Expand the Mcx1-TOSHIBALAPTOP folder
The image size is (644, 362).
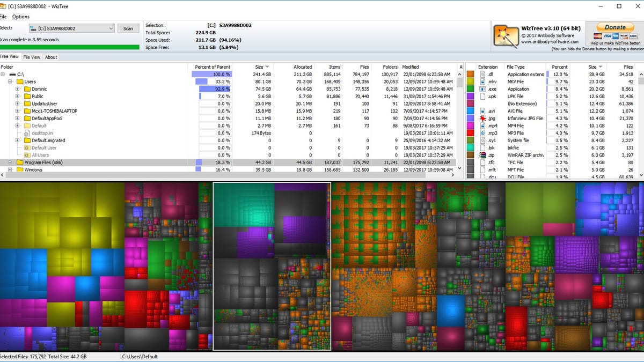pos(17,111)
